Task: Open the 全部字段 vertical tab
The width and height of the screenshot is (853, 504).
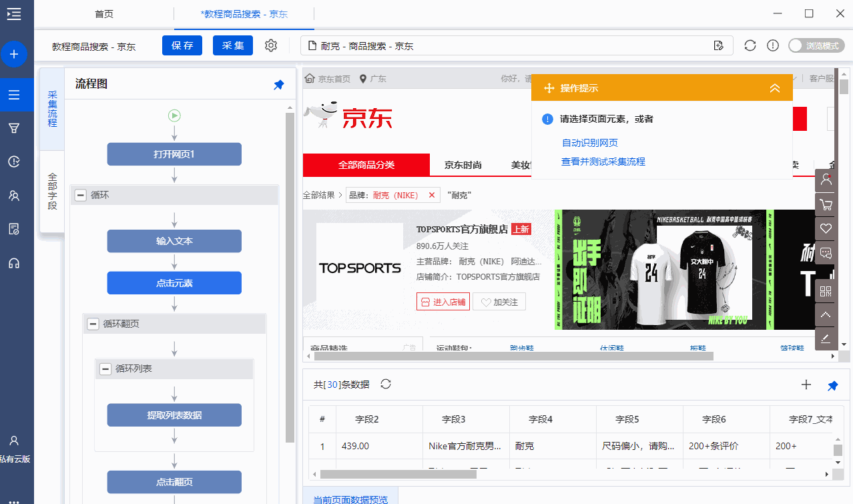Action: point(52,192)
